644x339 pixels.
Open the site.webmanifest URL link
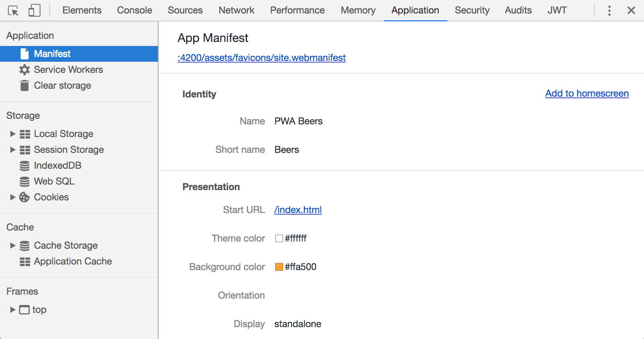click(262, 58)
